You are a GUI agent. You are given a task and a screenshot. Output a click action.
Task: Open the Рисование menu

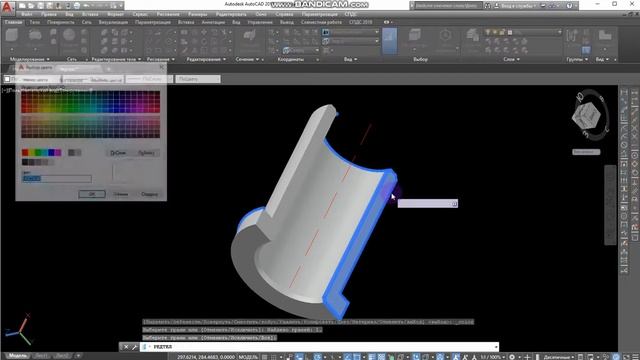point(168,14)
